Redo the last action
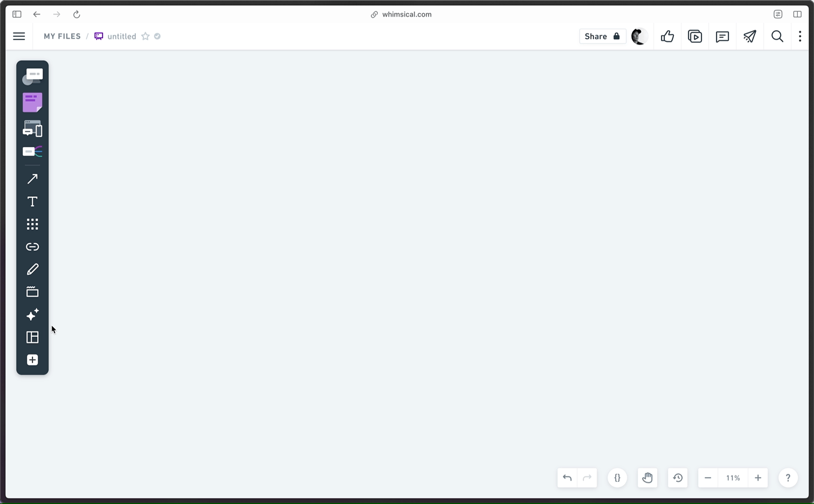Viewport: 814px width, 504px height. point(587,478)
